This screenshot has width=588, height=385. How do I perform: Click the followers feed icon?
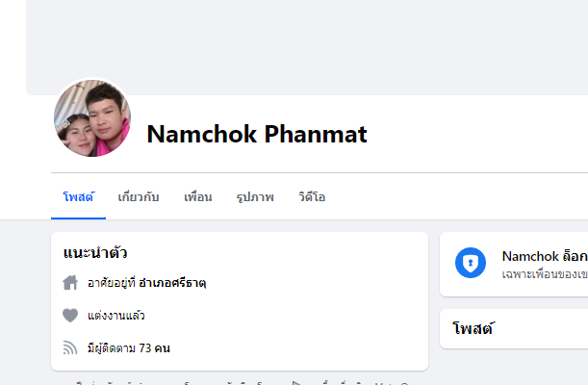pyautogui.click(x=69, y=347)
